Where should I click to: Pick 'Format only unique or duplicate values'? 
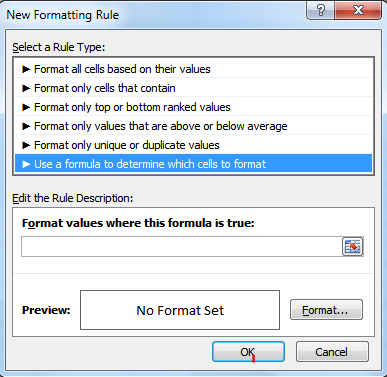tap(193, 145)
